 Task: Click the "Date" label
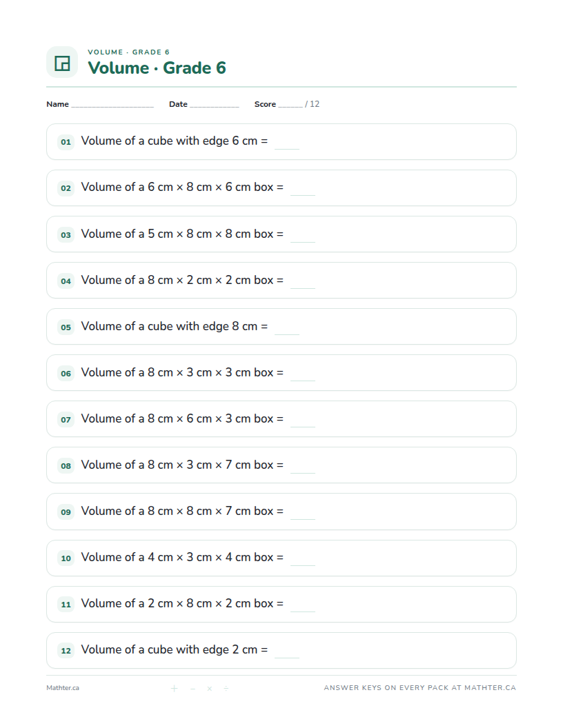[x=179, y=104]
